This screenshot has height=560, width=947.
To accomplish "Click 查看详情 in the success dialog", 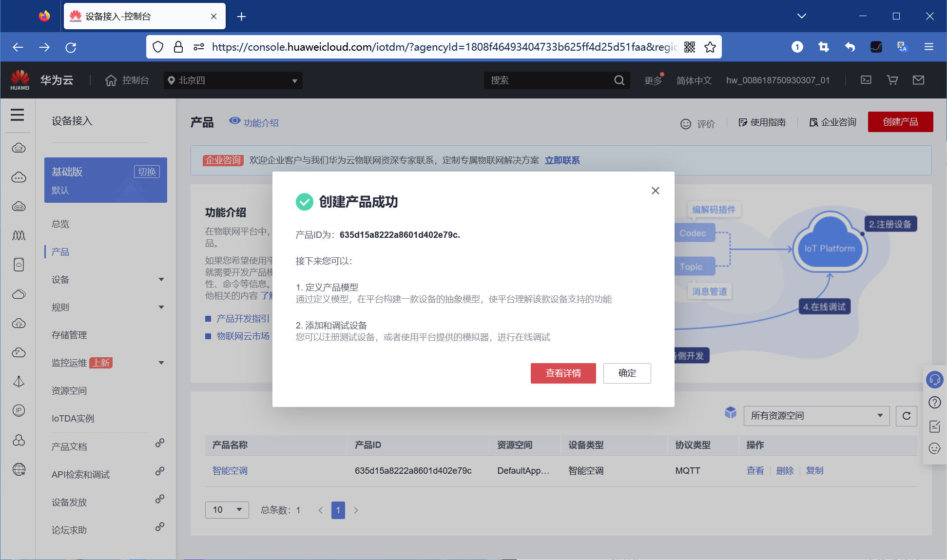I will click(x=563, y=373).
